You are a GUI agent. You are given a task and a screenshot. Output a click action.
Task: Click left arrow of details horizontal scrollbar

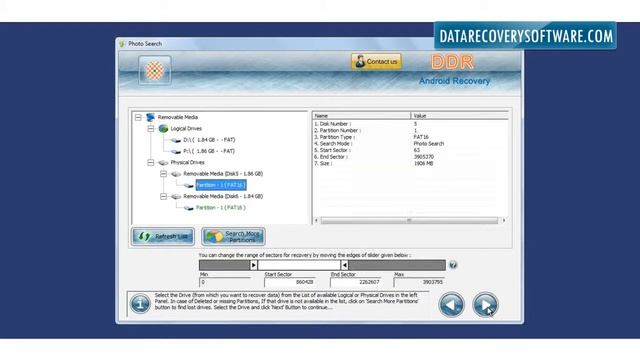click(x=316, y=220)
